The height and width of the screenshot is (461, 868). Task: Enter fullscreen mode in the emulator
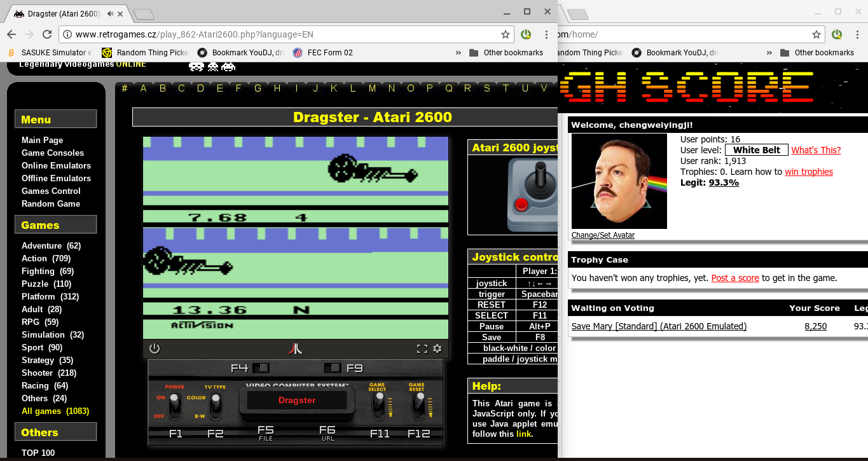(x=422, y=348)
